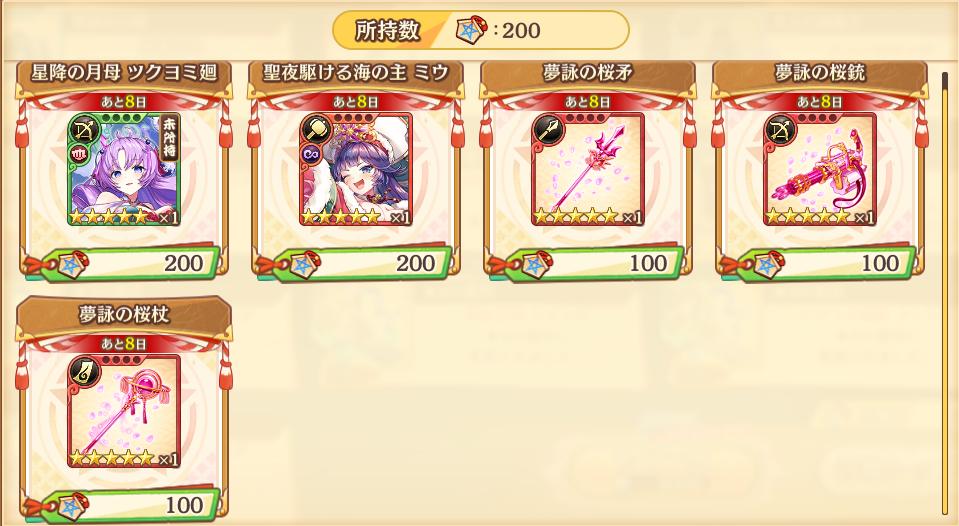Click gun type icon on 夢詠の桜銃
Image resolution: width=959 pixels, height=526 pixels.
[x=779, y=129]
